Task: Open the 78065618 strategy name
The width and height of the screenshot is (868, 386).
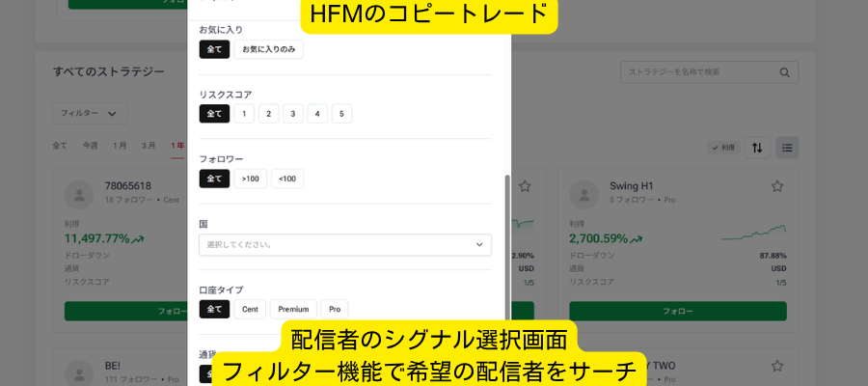Action: [x=128, y=186]
